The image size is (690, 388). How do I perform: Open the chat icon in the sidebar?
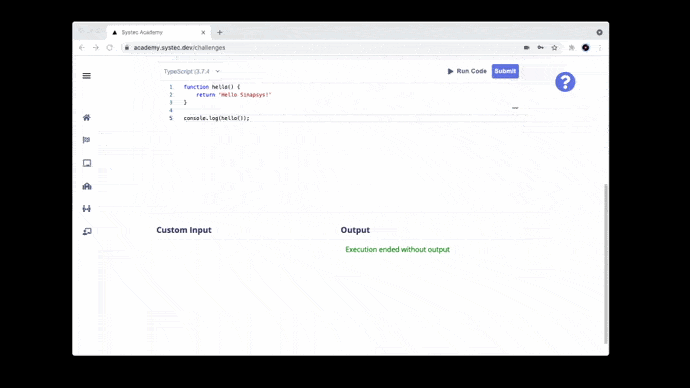point(87,231)
